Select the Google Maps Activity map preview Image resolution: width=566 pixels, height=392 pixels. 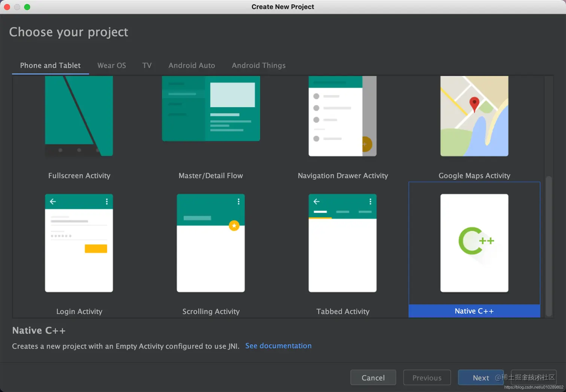pyautogui.click(x=474, y=116)
